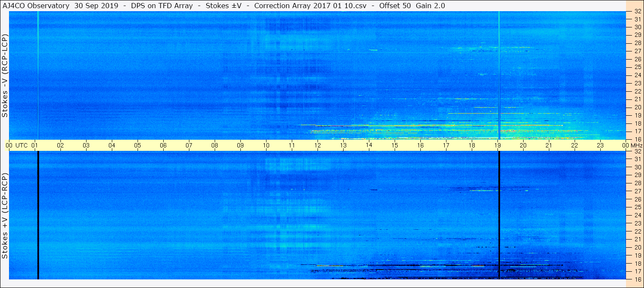Select the 18 hour tick on time axis

[x=472, y=146]
